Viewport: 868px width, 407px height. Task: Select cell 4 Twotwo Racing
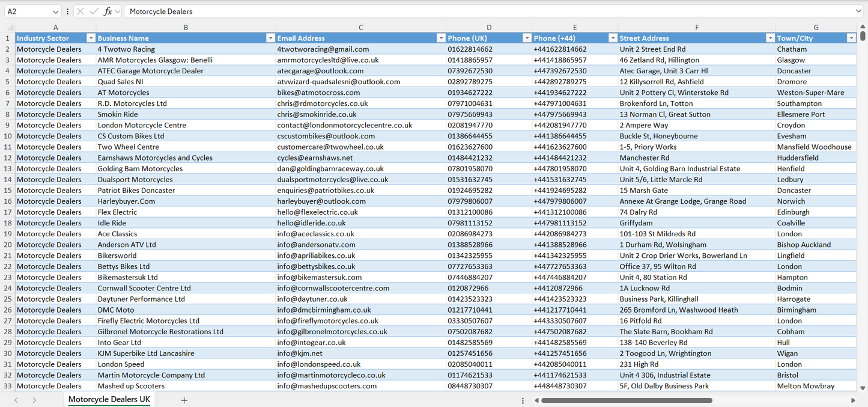(x=186, y=49)
